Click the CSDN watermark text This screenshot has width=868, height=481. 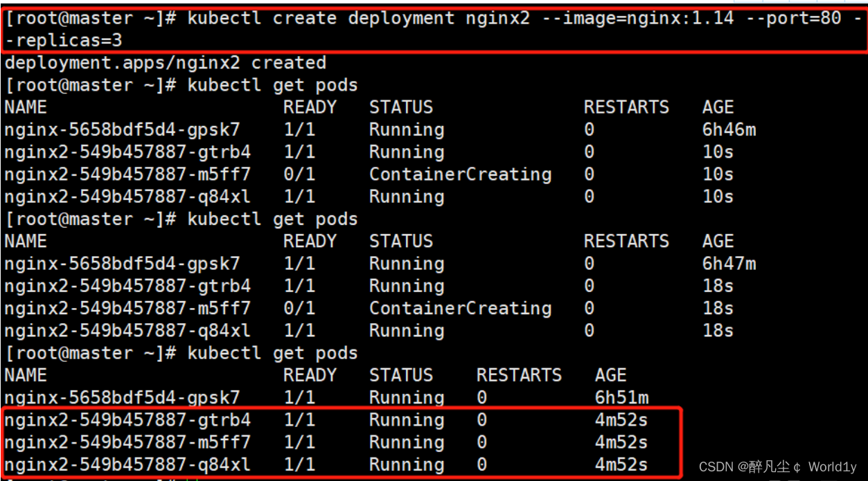(716, 467)
